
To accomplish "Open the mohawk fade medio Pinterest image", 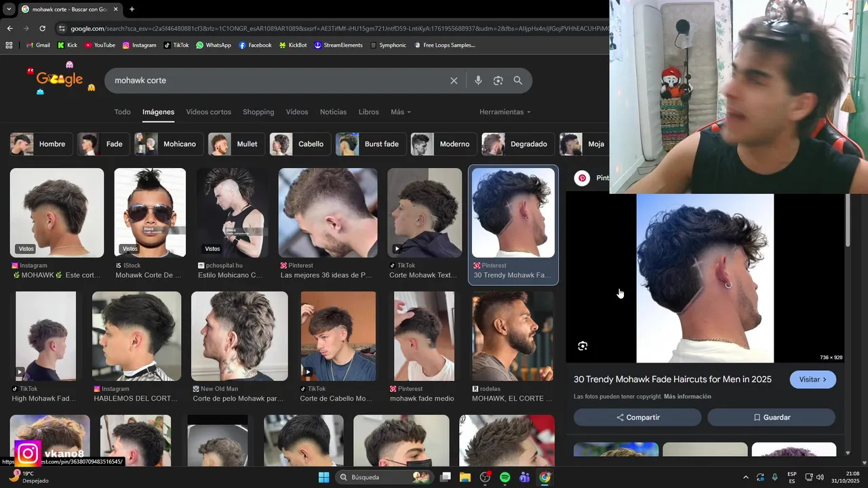I will 424,336.
